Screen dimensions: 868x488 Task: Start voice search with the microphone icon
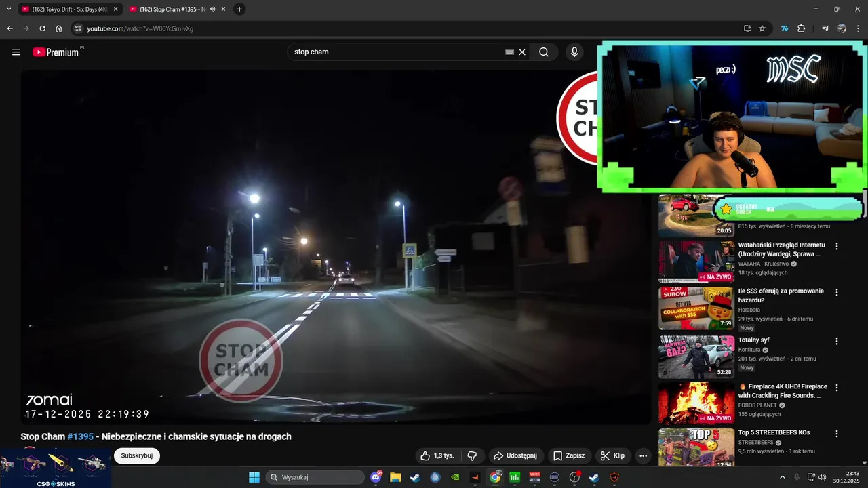point(574,52)
